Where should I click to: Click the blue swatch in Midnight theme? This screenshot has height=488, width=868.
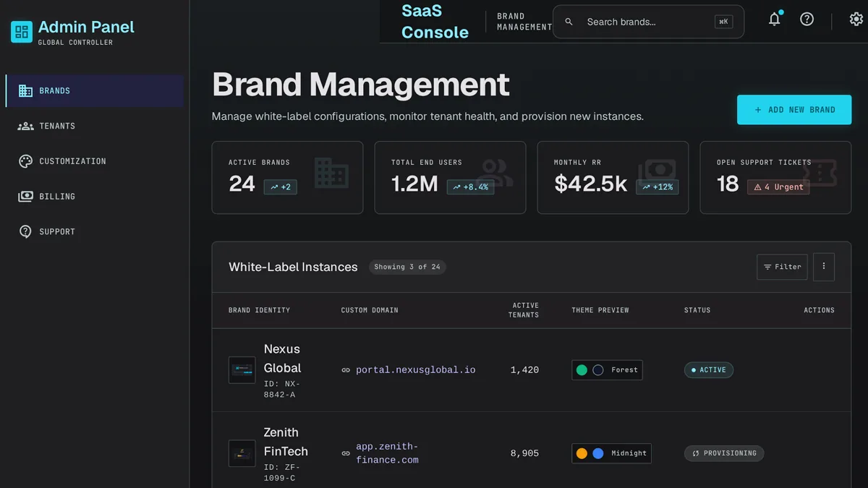coord(598,453)
